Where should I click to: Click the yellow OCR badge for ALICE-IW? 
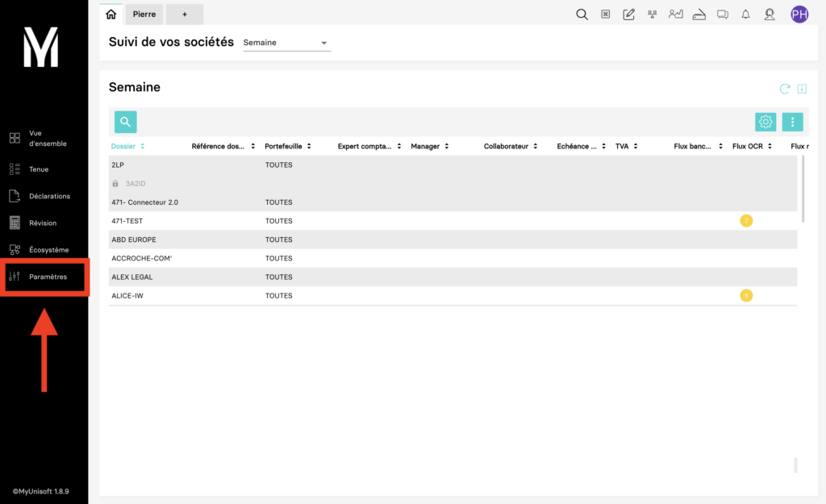746,295
